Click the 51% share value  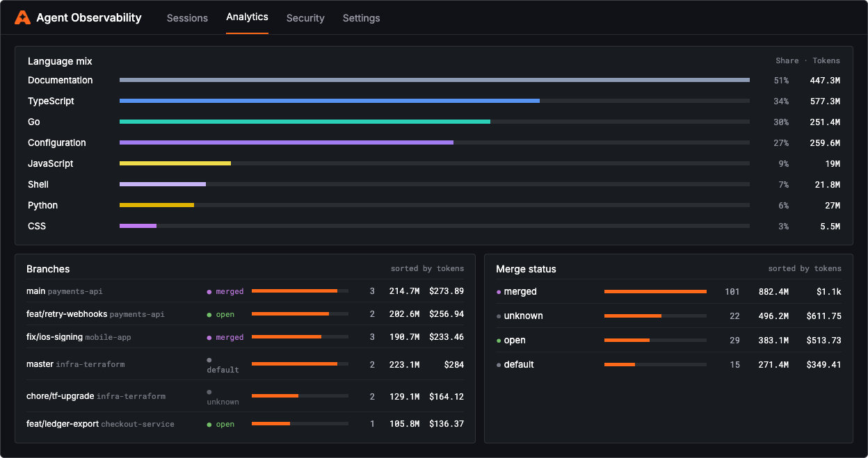tap(781, 81)
